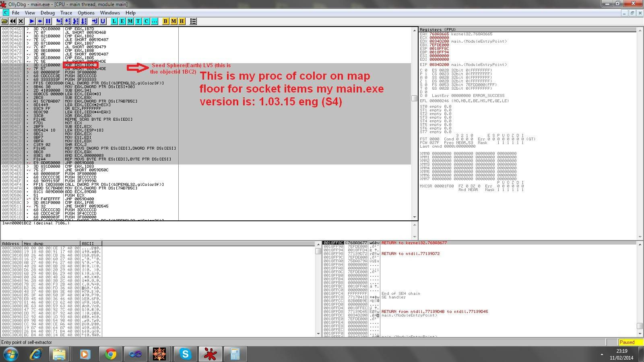This screenshot has height=362, width=644.
Task: Click the 'Entry point of self-extractor' status text
Action: tap(27, 342)
